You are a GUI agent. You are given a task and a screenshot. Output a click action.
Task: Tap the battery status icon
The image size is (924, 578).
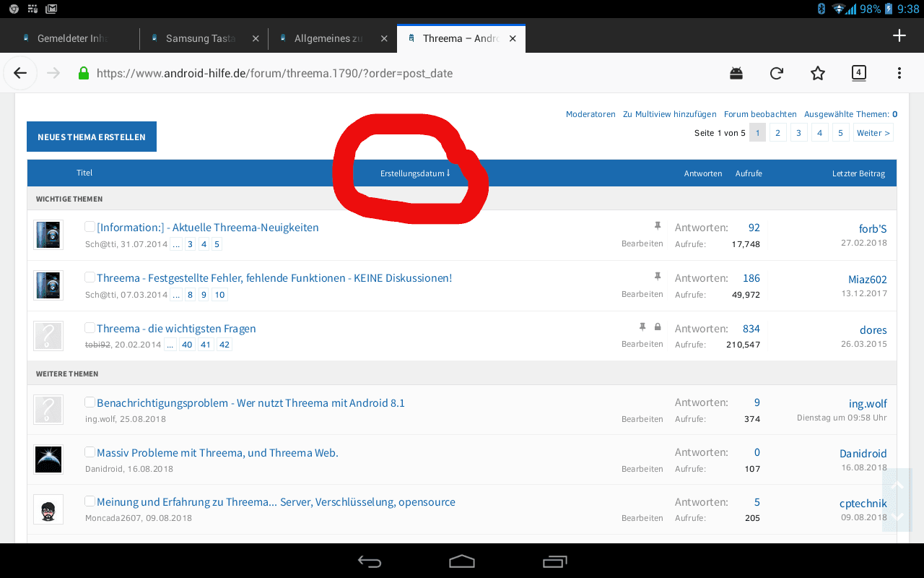pos(889,9)
